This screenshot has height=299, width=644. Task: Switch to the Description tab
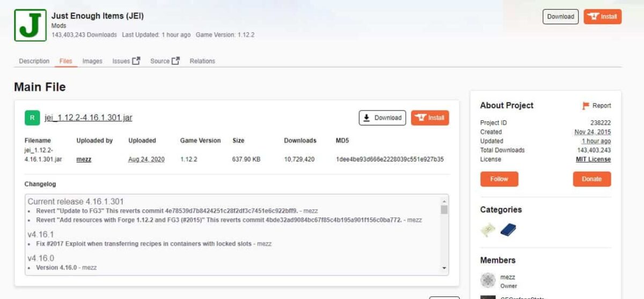pos(34,61)
